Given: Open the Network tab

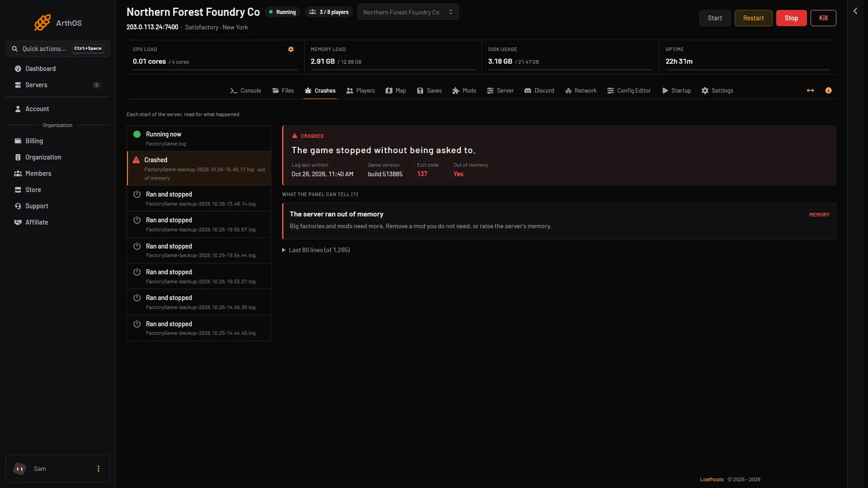Looking at the screenshot, I should click(x=580, y=90).
